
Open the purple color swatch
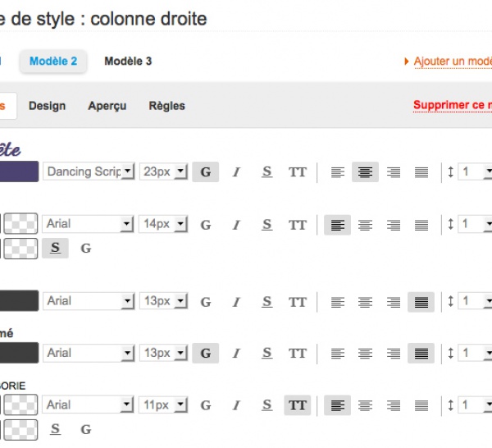20,171
